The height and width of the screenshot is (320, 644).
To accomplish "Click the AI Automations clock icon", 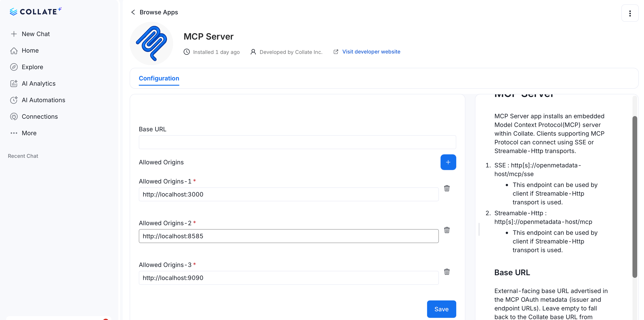I will click(x=14, y=100).
